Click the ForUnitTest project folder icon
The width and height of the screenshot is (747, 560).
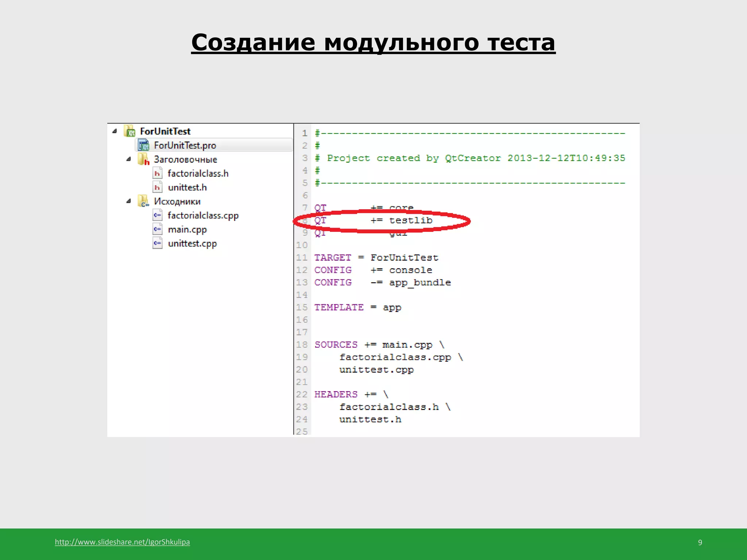pyautogui.click(x=130, y=131)
